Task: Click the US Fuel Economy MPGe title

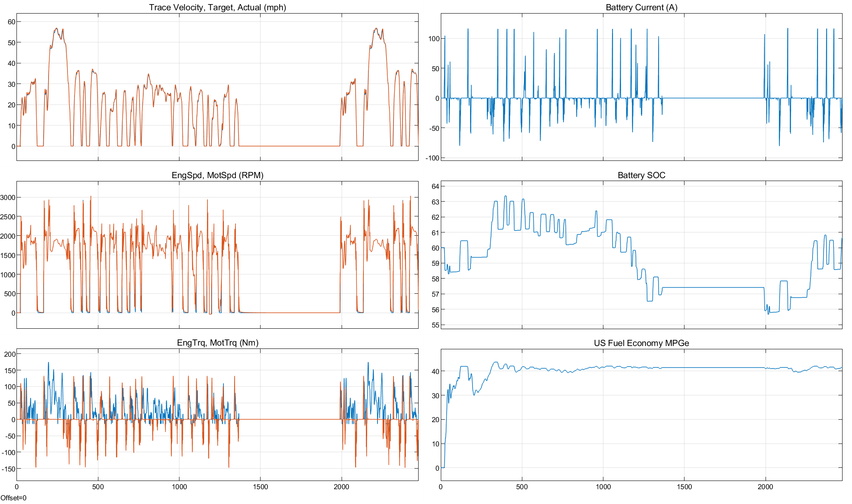Action: (x=641, y=343)
